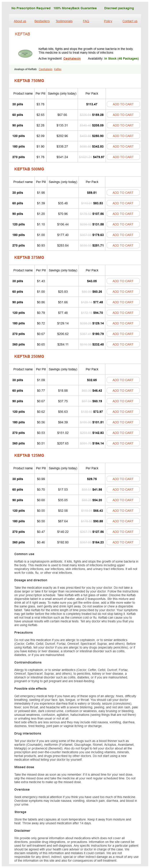Open Cephalexin in the Analogs of Keftab row
The image size is (150, 868).
click(x=46, y=69)
